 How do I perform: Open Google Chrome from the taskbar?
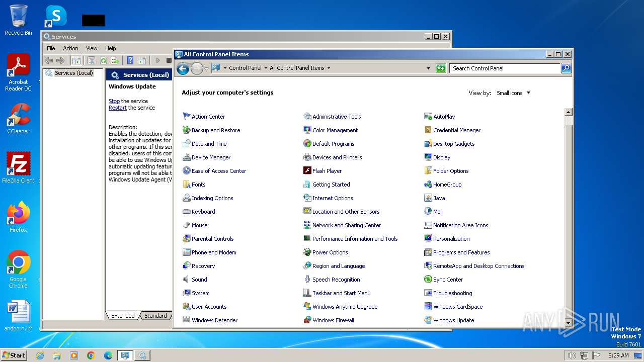pyautogui.click(x=91, y=355)
